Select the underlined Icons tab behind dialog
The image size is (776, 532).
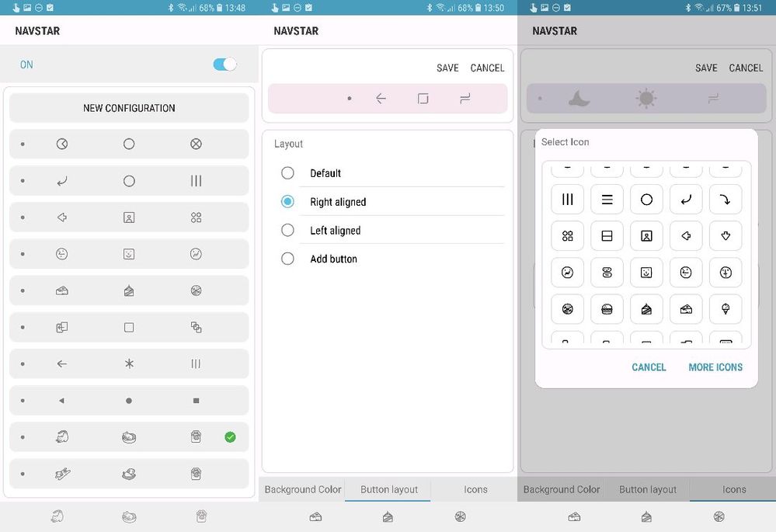point(733,489)
